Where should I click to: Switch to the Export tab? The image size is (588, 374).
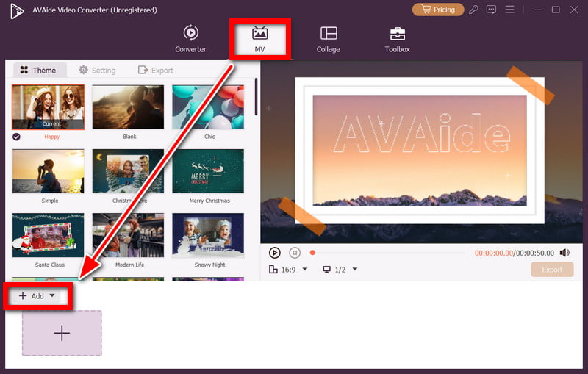coord(156,71)
